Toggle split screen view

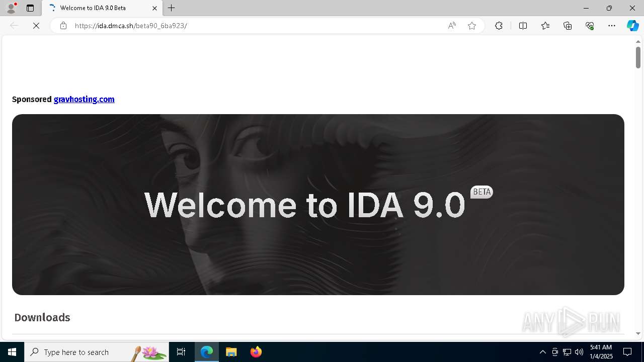click(523, 26)
